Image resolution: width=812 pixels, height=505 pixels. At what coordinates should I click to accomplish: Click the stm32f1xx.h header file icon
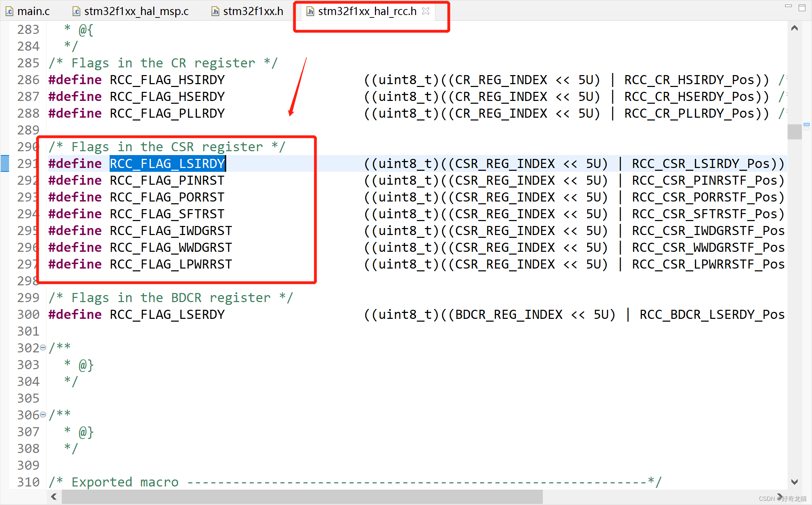pos(215,12)
